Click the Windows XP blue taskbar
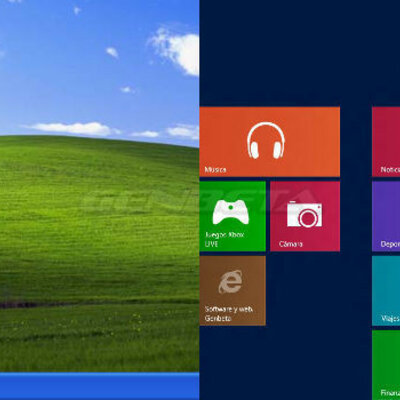The width and height of the screenshot is (400, 400). [99, 386]
